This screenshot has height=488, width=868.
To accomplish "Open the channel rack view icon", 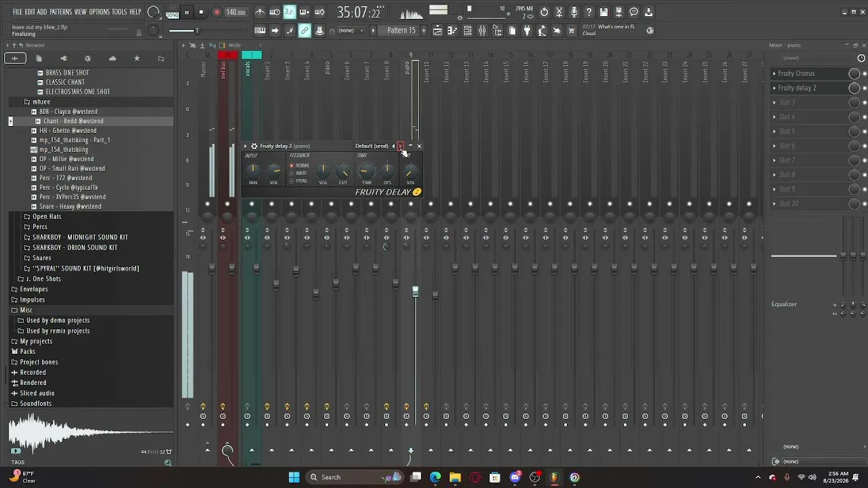I will tap(467, 30).
